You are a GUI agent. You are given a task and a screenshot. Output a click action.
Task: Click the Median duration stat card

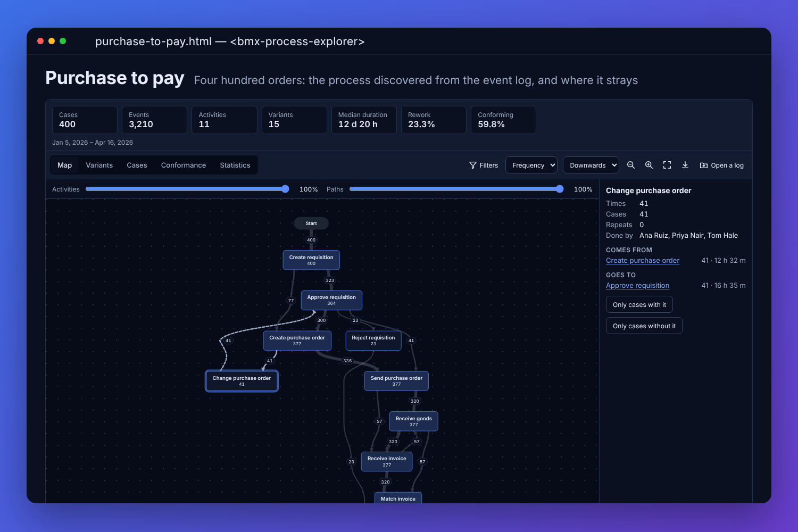(364, 120)
